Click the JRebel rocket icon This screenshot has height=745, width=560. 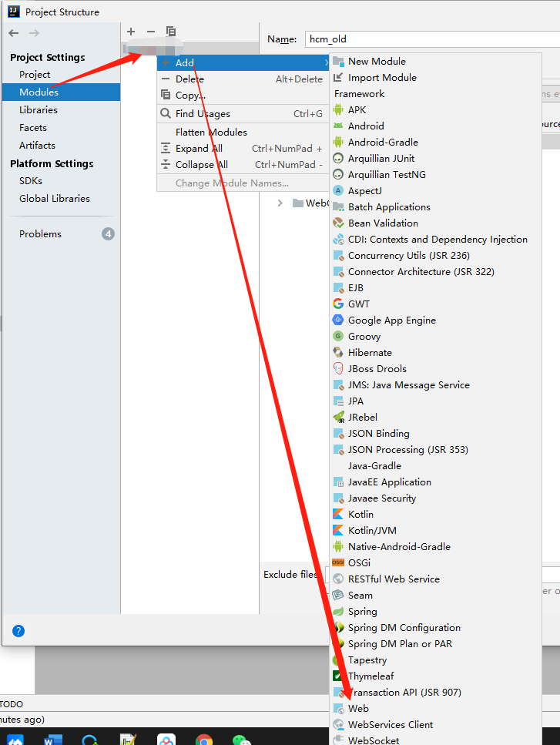pyautogui.click(x=338, y=417)
